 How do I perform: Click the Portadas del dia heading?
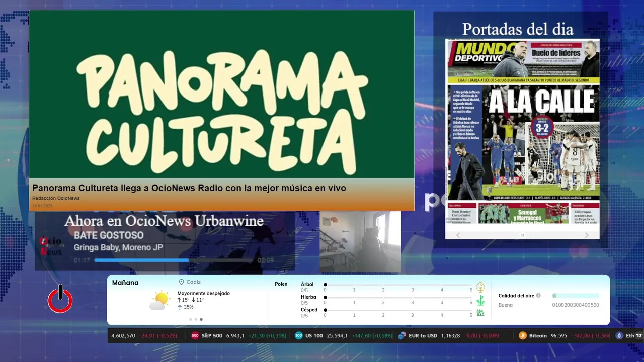tap(518, 29)
